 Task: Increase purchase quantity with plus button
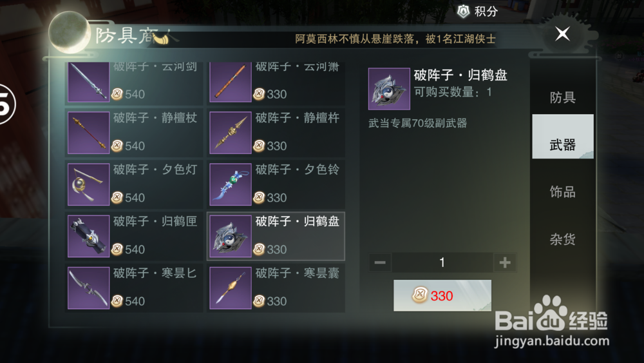[505, 262]
